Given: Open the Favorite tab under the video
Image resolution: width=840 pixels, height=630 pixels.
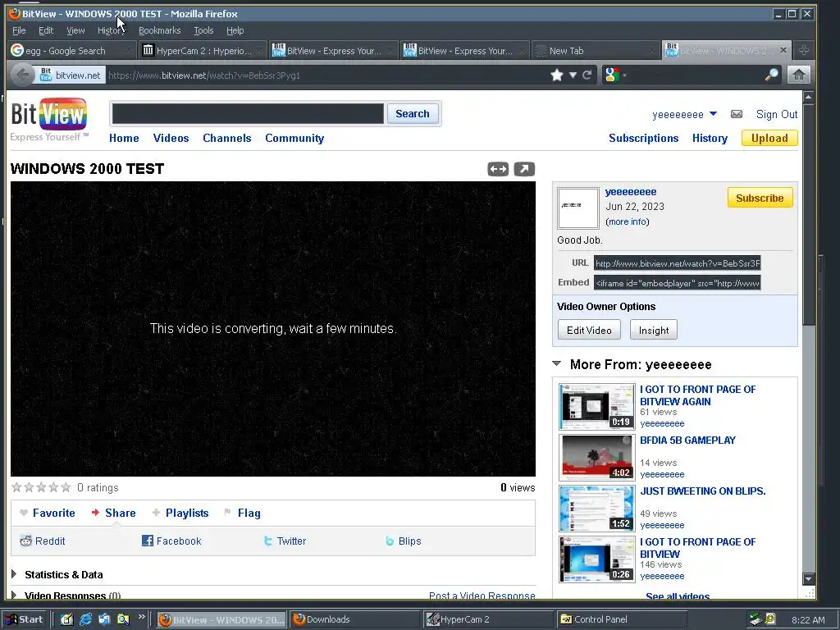Looking at the screenshot, I should point(47,514).
